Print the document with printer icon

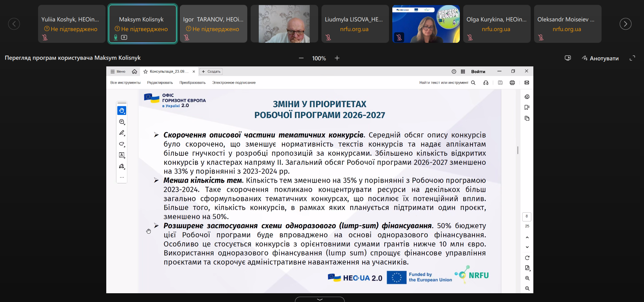pos(512,83)
